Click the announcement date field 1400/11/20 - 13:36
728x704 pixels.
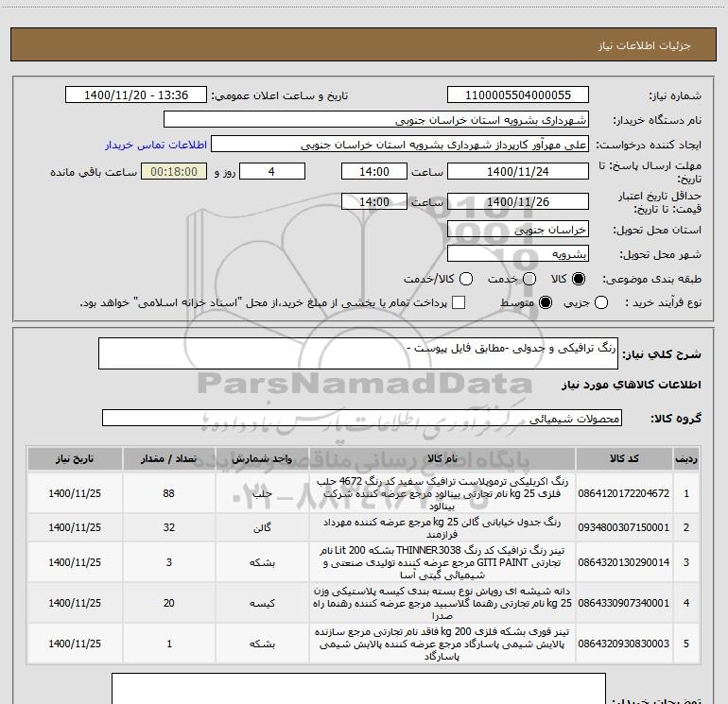pyautogui.click(x=136, y=95)
